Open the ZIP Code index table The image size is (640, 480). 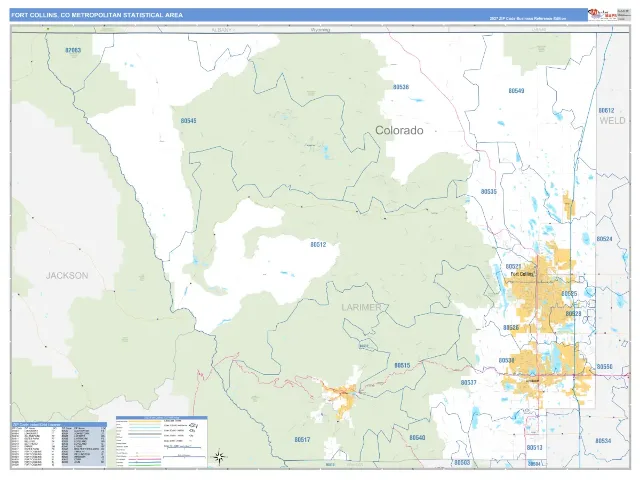click(59, 445)
